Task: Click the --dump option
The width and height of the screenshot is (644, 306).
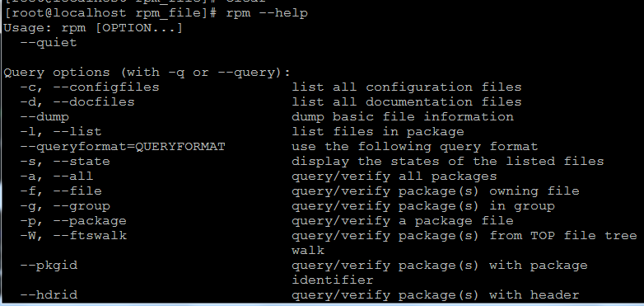Action: tap(44, 117)
